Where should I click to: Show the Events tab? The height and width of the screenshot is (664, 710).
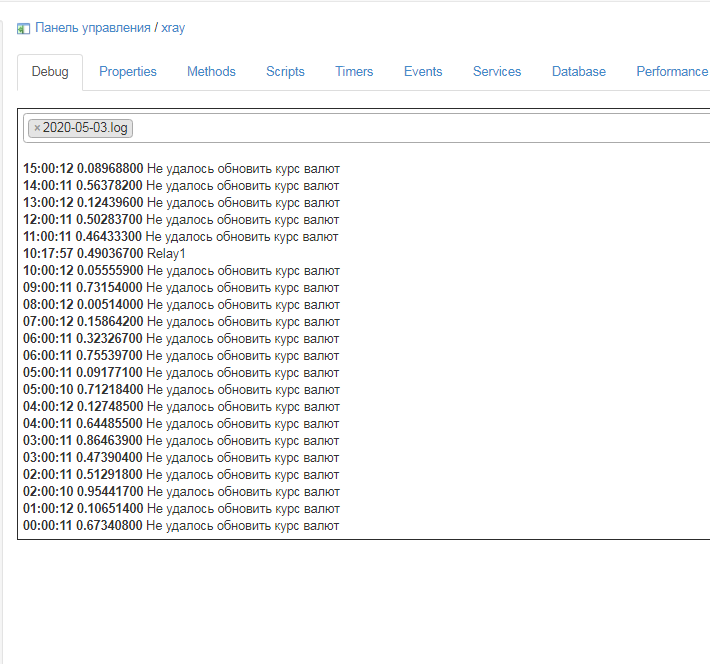(423, 72)
